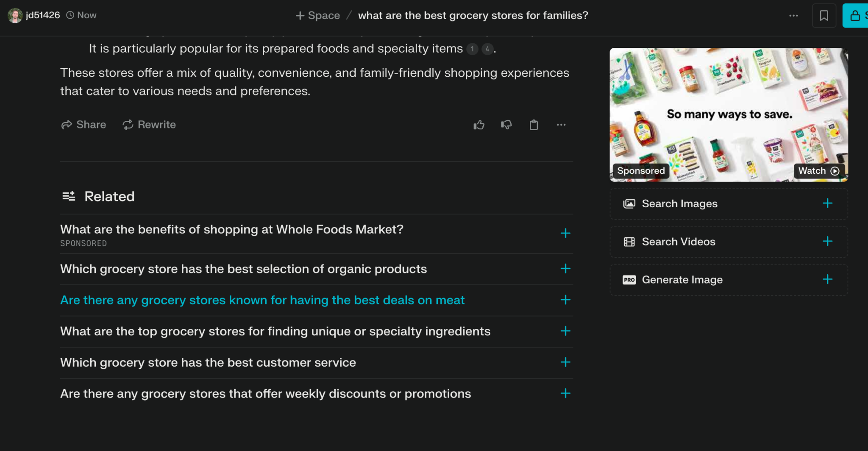
Task: Copy answer with the clipboard icon
Action: 534,125
